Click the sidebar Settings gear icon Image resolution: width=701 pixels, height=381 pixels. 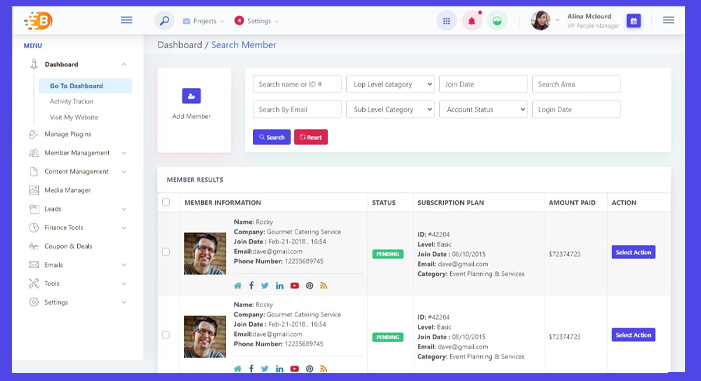(x=34, y=302)
